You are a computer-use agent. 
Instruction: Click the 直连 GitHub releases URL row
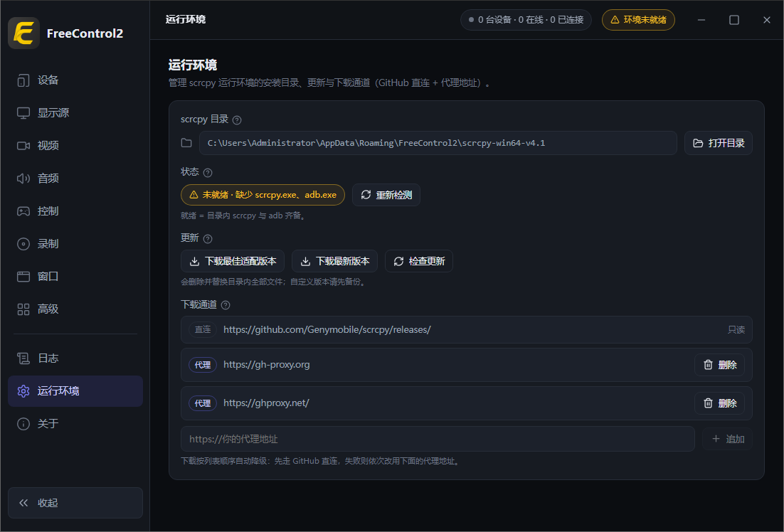coord(467,329)
